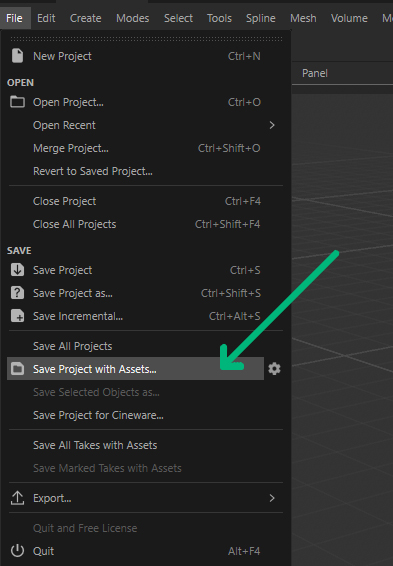Image resolution: width=393 pixels, height=566 pixels.
Task: Click the Save Incremental plus icon
Action: point(17,316)
